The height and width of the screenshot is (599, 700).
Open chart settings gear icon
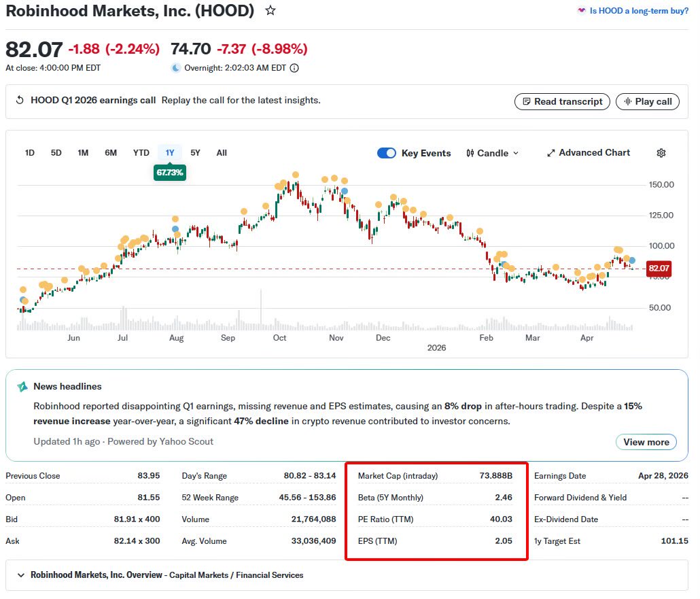coord(661,153)
